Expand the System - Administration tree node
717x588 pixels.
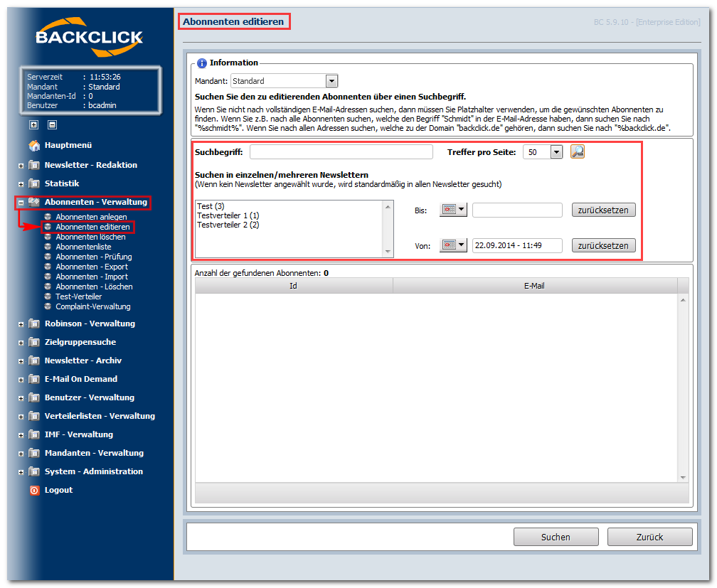click(x=21, y=472)
